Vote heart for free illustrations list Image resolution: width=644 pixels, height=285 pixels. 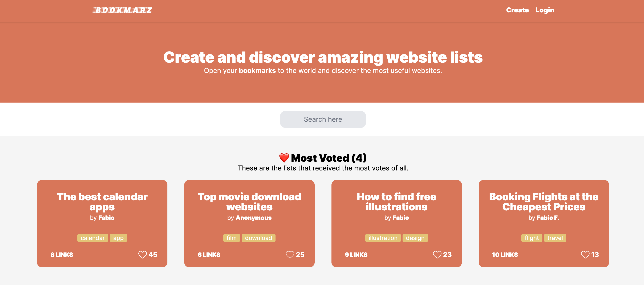(437, 255)
